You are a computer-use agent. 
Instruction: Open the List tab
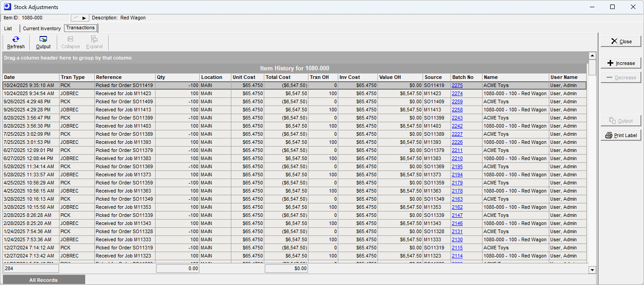(8, 28)
